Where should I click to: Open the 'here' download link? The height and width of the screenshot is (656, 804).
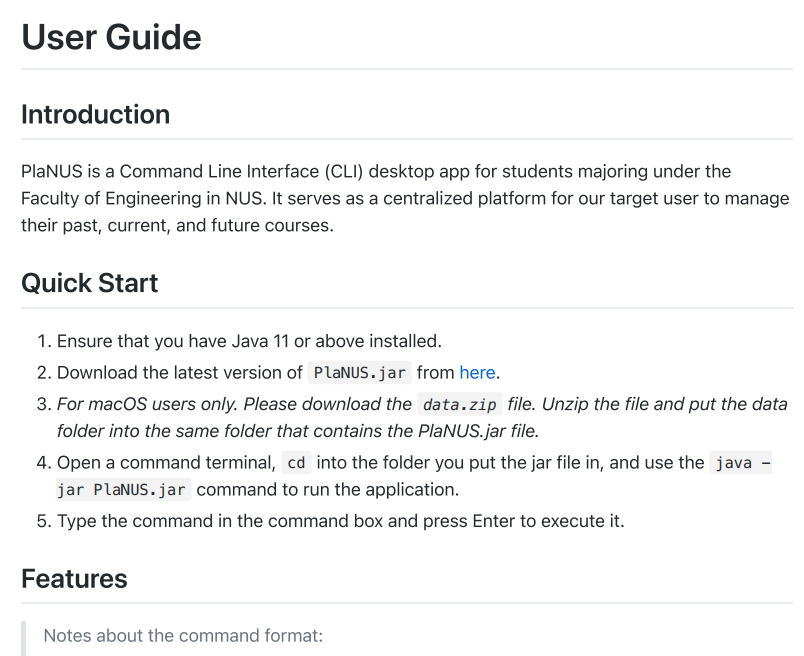tap(477, 372)
